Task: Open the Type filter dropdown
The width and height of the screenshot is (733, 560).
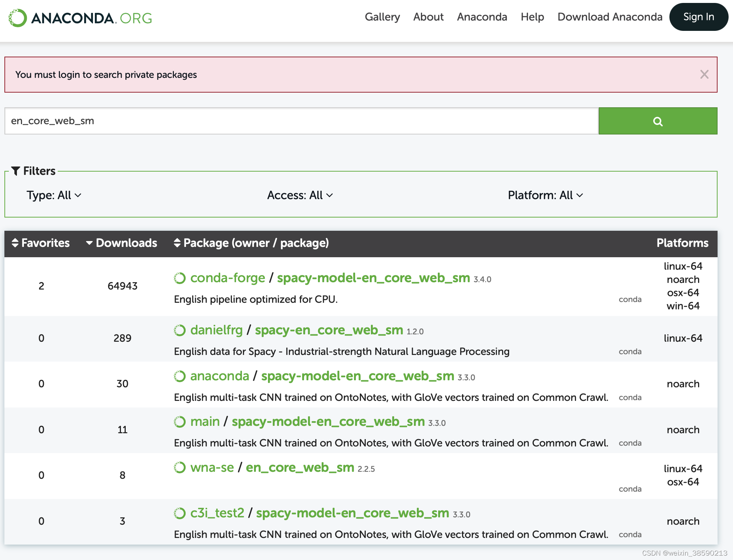Action: (x=54, y=195)
